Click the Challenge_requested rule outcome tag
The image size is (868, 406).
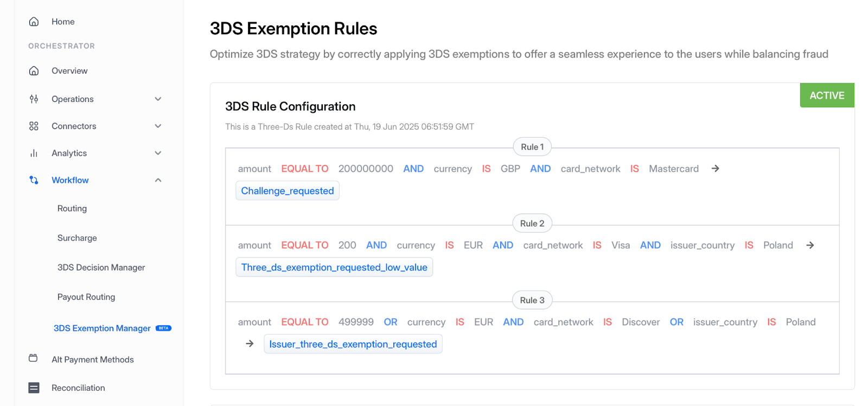click(x=288, y=191)
